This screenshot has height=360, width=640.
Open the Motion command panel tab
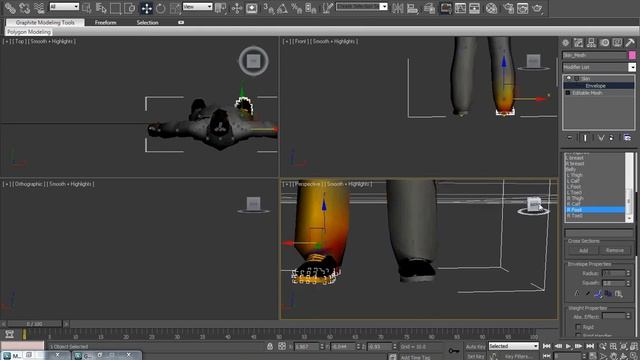pos(604,42)
